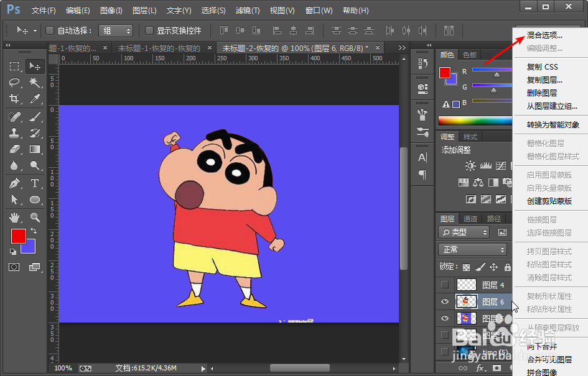The height and width of the screenshot is (376, 588).
Task: Select the Blur tool
Action: 14,165
